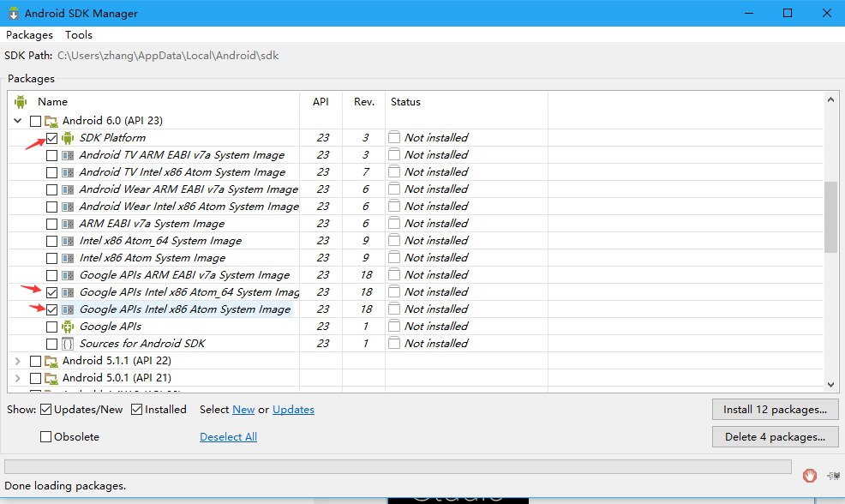Check the ARM EABI v7a System Image checkbox

[51, 225]
